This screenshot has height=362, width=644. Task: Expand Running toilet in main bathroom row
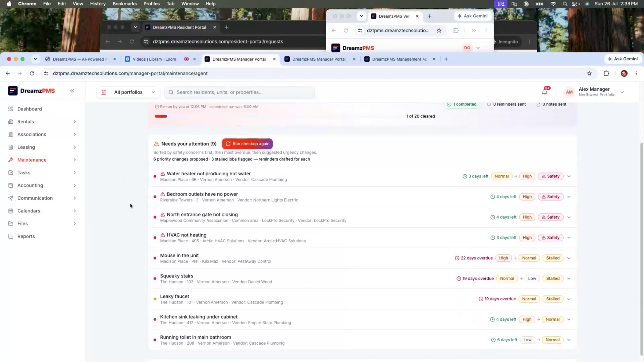click(569, 340)
